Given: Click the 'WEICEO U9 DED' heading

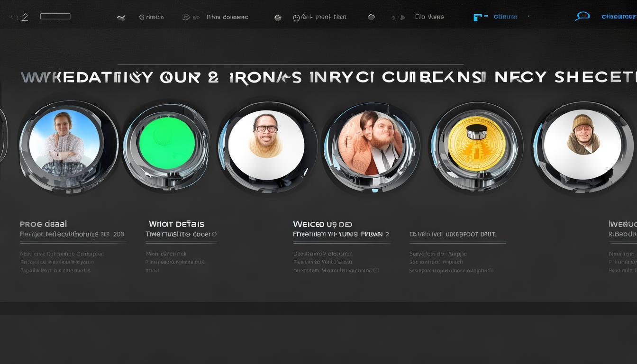Looking at the screenshot, I should 322,224.
